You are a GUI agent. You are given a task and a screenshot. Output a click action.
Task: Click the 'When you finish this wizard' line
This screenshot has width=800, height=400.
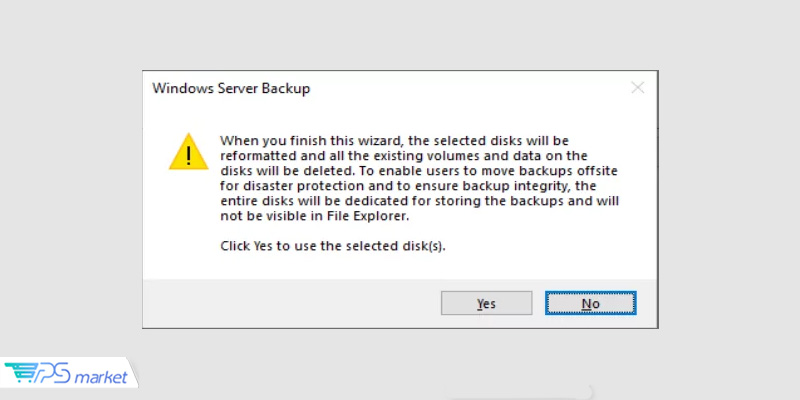point(394,140)
